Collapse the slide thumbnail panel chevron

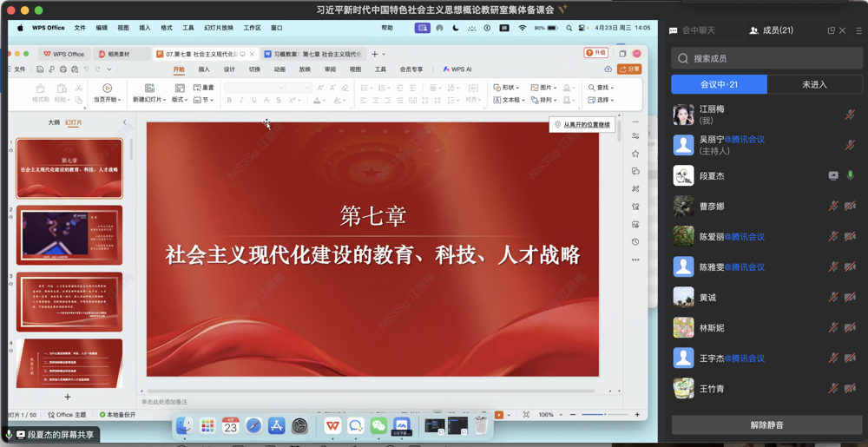tap(124, 122)
